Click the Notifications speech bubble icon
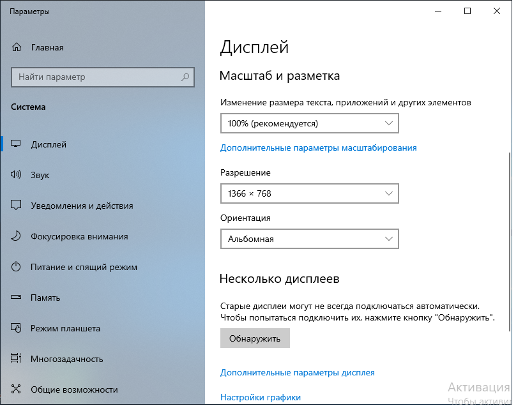532x415 pixels. 15,205
